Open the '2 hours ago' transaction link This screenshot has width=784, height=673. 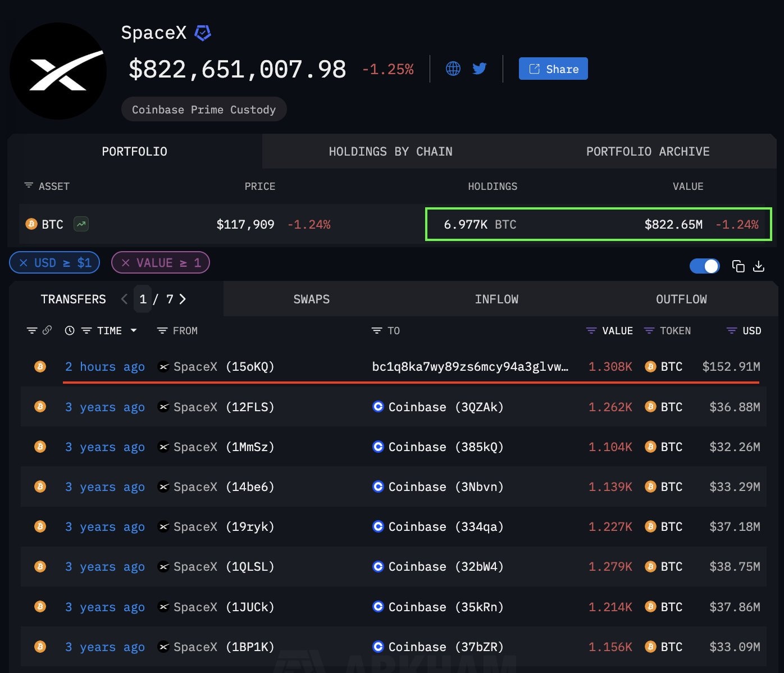pos(105,367)
